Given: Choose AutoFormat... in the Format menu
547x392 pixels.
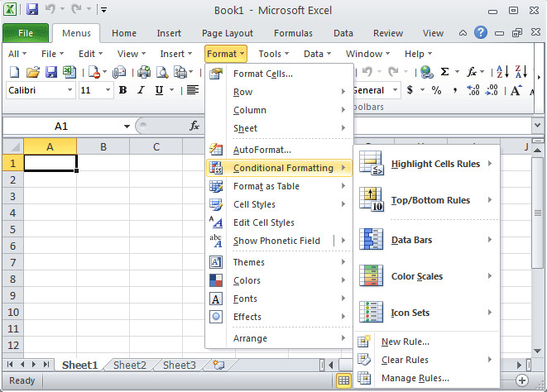Looking at the screenshot, I should 280,150.
